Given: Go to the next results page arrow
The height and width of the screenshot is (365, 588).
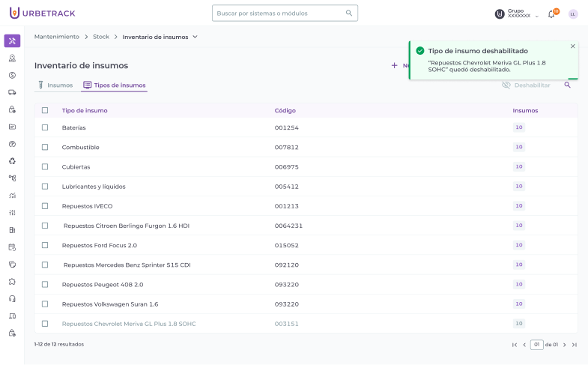Looking at the screenshot, I should pyautogui.click(x=564, y=345).
